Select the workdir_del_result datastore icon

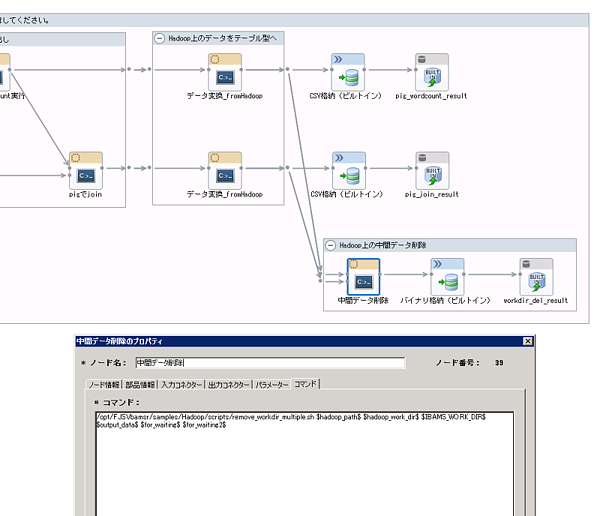click(536, 277)
